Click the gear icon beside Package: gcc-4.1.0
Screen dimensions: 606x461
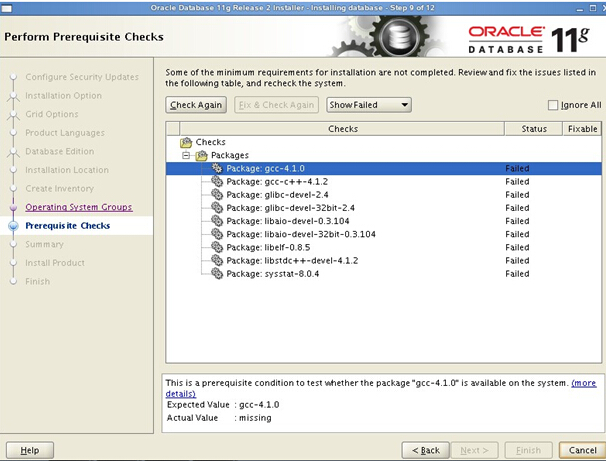click(217, 169)
